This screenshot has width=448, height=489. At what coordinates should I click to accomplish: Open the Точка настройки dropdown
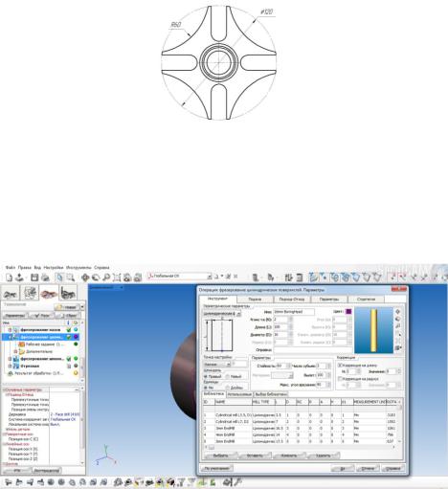pos(228,365)
